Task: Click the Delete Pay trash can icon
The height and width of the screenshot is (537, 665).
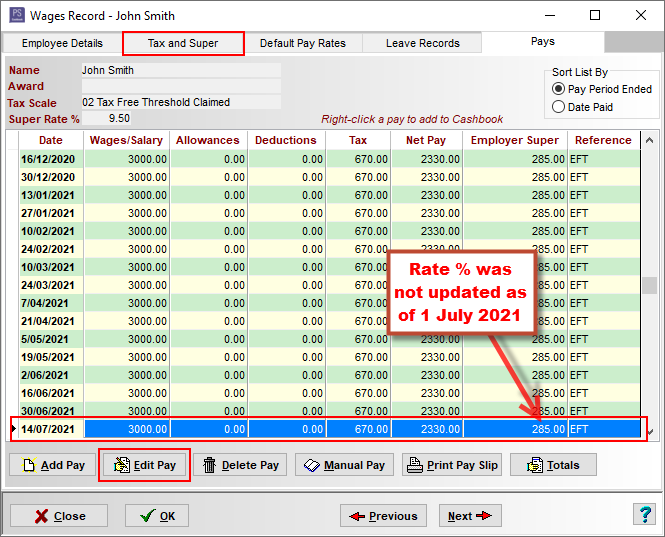Action: coord(210,465)
